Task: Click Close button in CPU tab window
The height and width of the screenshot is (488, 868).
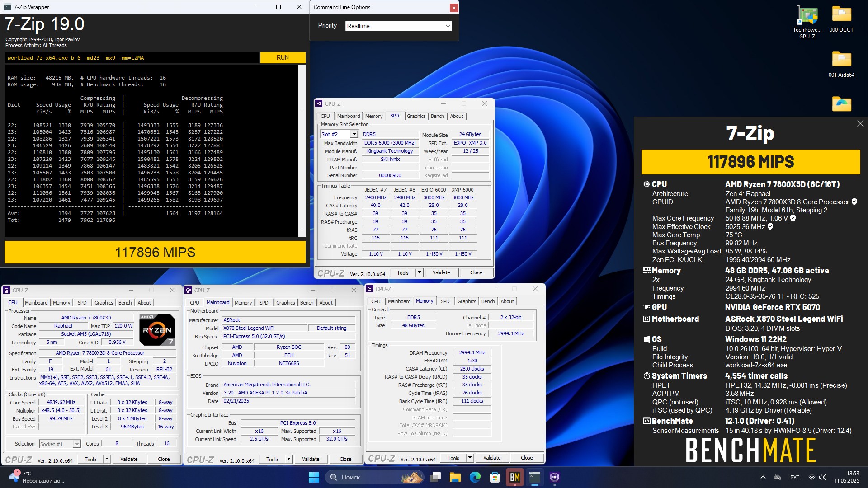Action: click(x=164, y=459)
